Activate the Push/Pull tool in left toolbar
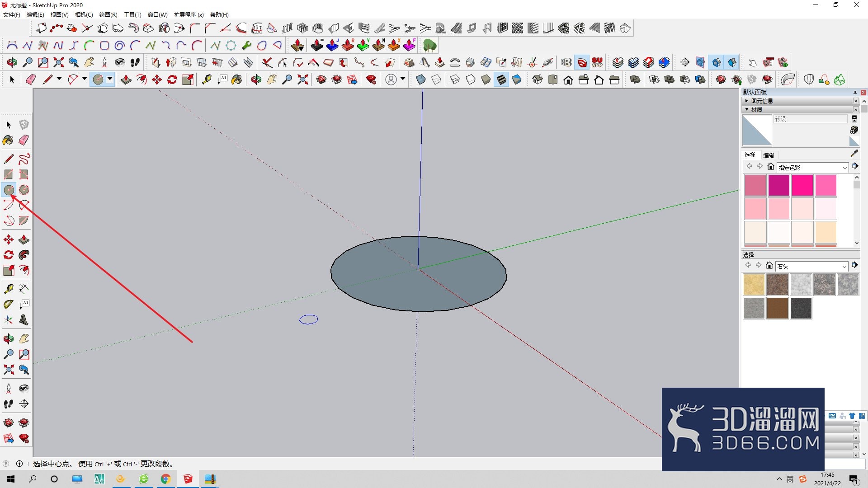This screenshot has height=488, width=868. tap(24, 239)
